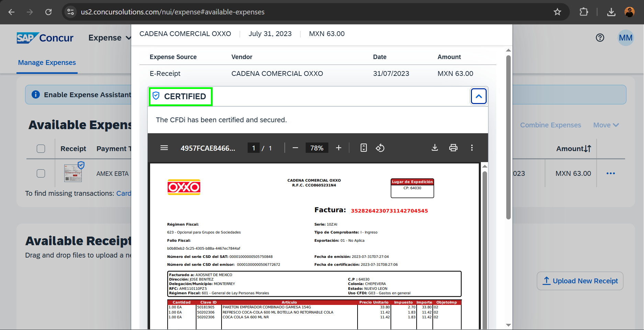The height and width of the screenshot is (330, 644).
Task: Zoom in the PDF with plus icon
Action: pyautogui.click(x=339, y=148)
